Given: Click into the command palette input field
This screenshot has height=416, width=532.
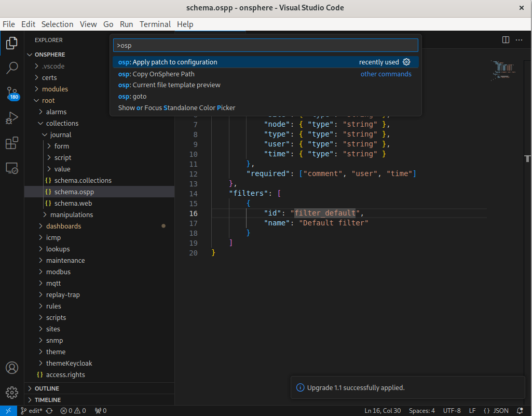Looking at the screenshot, I should 266,45.
